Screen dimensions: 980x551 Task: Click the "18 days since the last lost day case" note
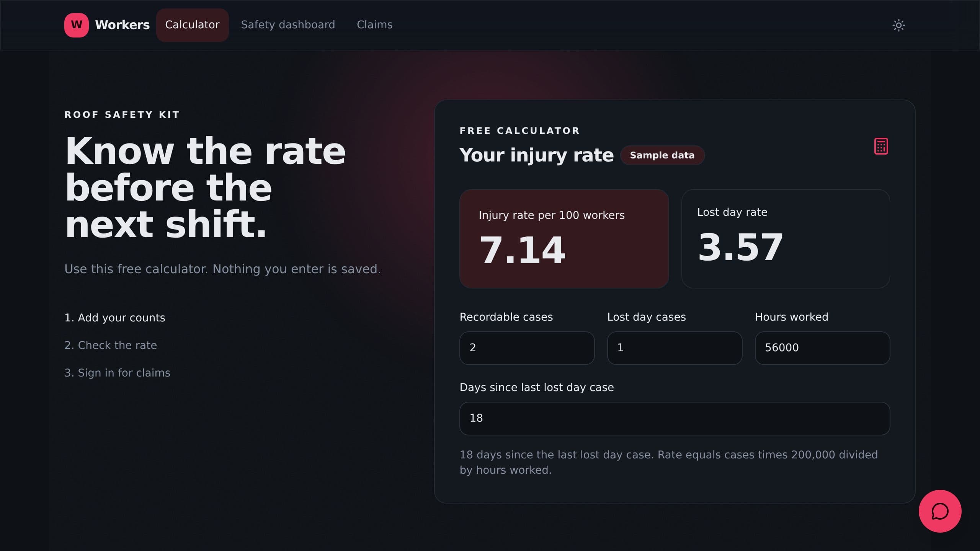point(669,462)
